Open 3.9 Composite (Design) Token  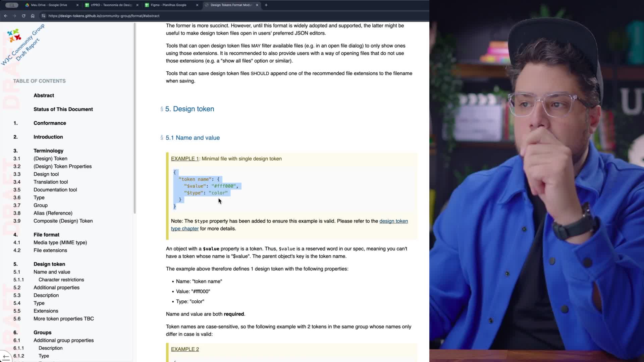coord(63,221)
